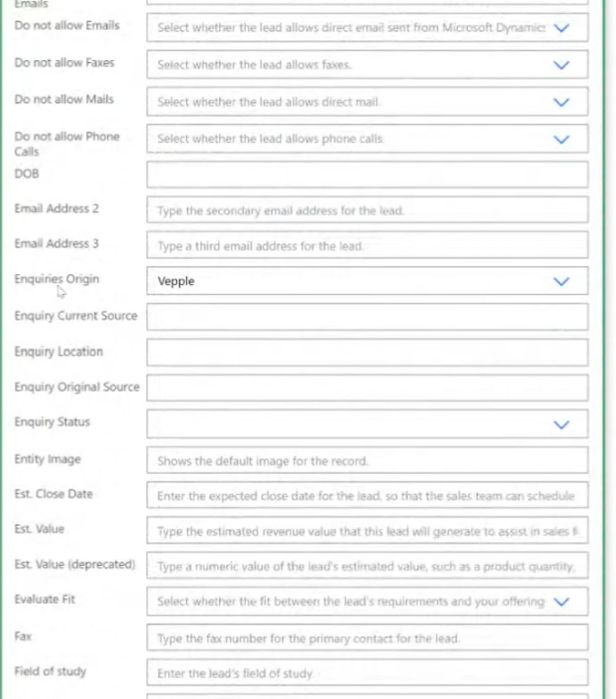Click the Entity Image field
Viewport: 616px width, 699px height.
point(367,460)
